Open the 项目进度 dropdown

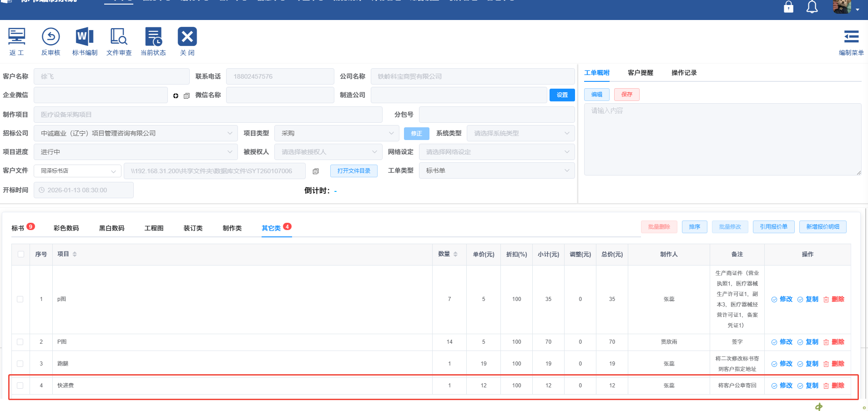(136, 152)
